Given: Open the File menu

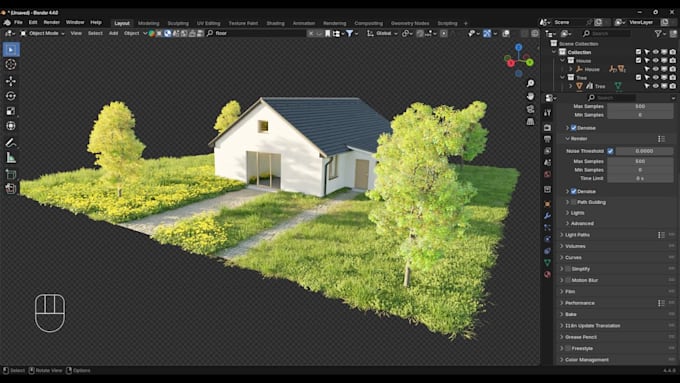Looking at the screenshot, I should pyautogui.click(x=18, y=23).
